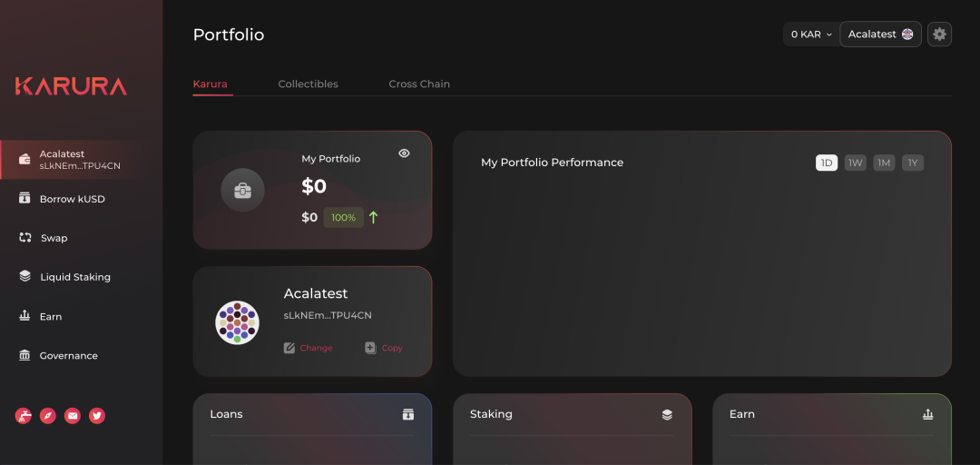
Task: Switch to the Collectibles tab
Action: pos(308,84)
